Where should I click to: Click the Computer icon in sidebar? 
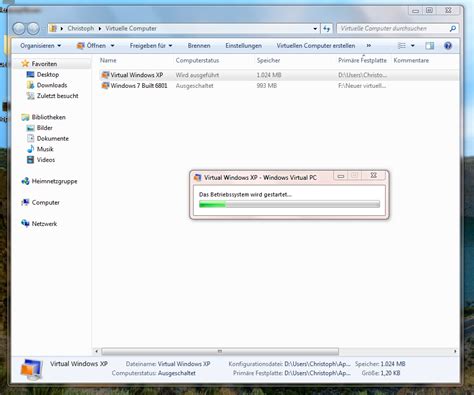point(25,202)
